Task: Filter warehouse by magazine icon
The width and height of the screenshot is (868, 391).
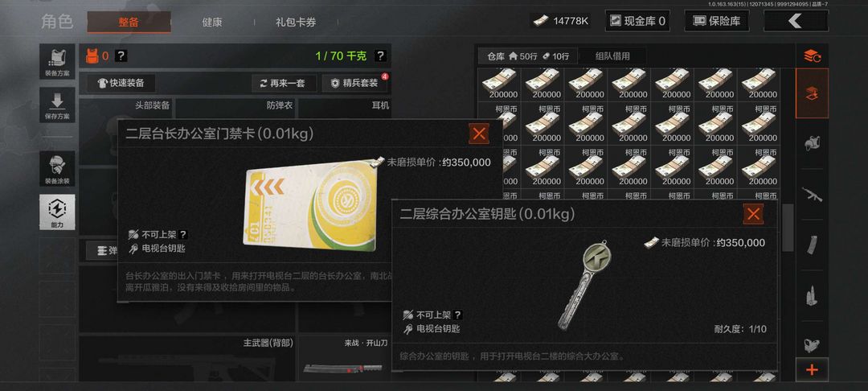Action: click(812, 245)
